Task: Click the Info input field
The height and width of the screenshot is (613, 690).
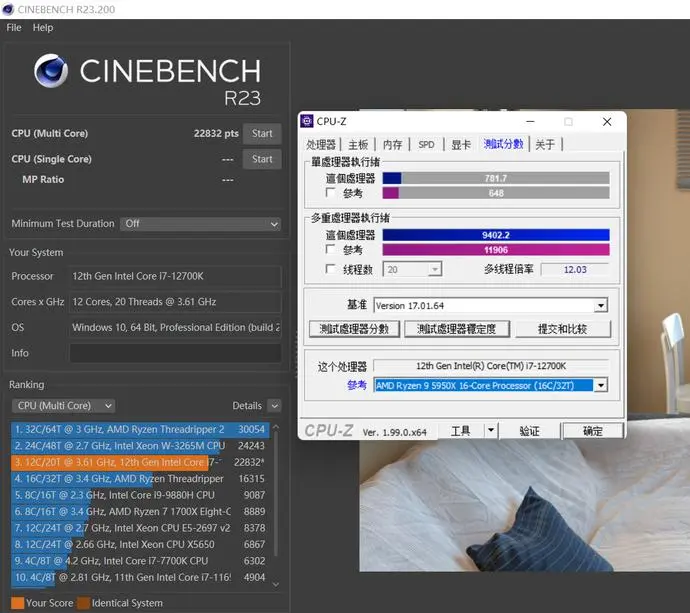Action: 175,353
